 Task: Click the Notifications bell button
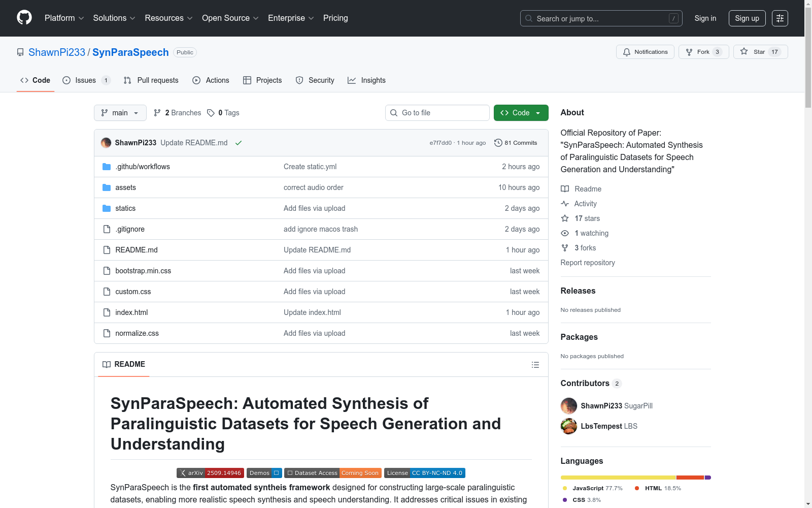[645, 52]
